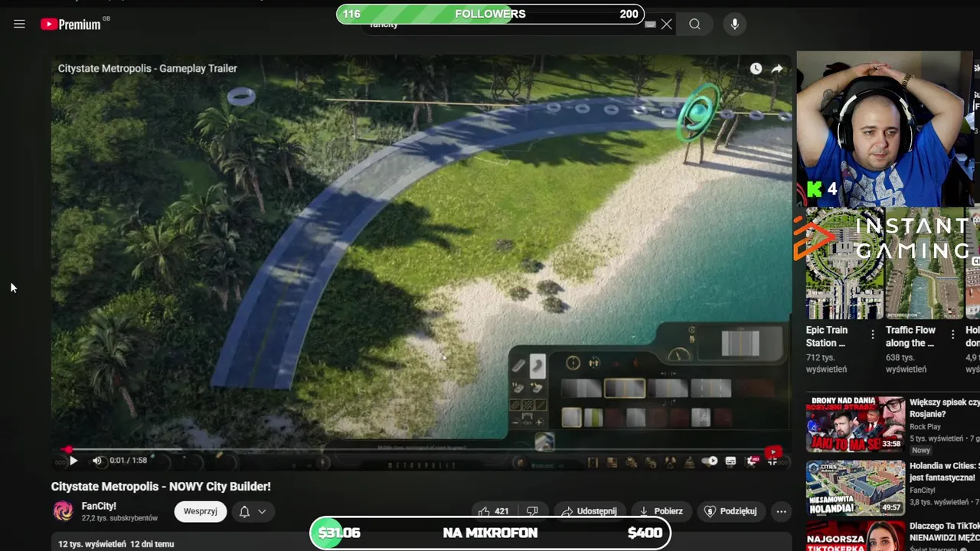Viewport: 980px width, 551px height.
Task: Click the search magnifier button
Action: [694, 24]
